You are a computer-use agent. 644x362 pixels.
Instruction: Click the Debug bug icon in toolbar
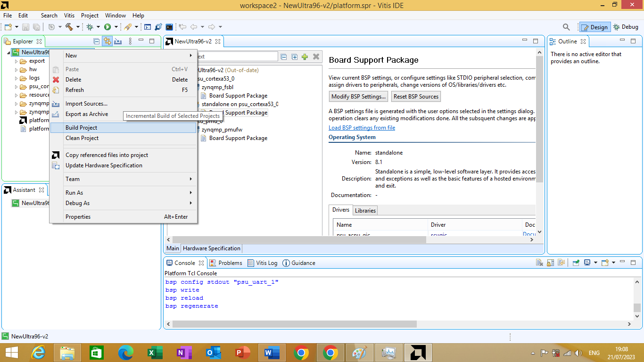click(x=90, y=27)
